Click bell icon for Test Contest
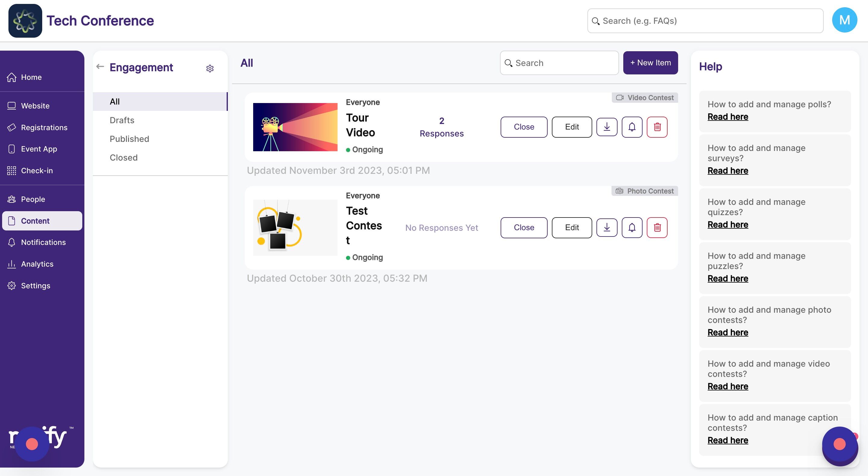 632,228
